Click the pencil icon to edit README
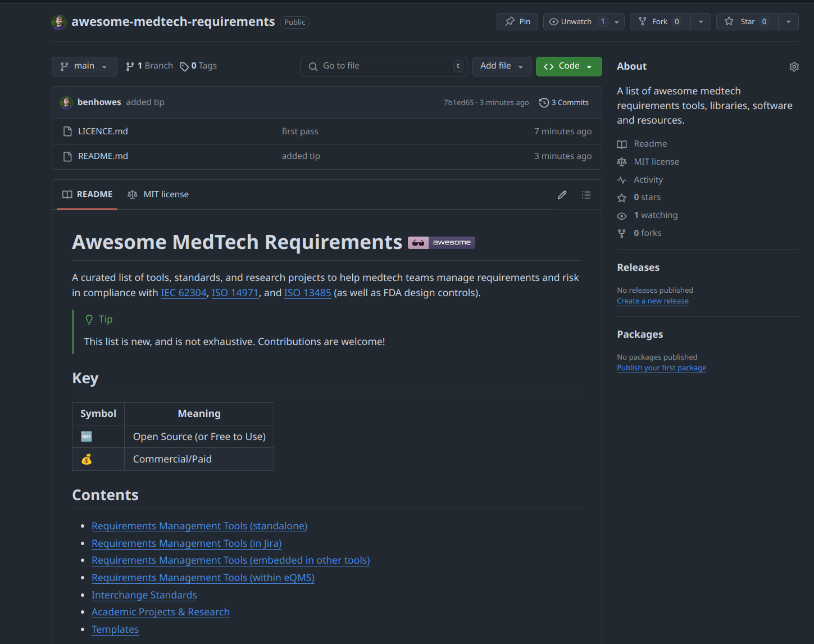The height and width of the screenshot is (644, 814). [x=562, y=195]
